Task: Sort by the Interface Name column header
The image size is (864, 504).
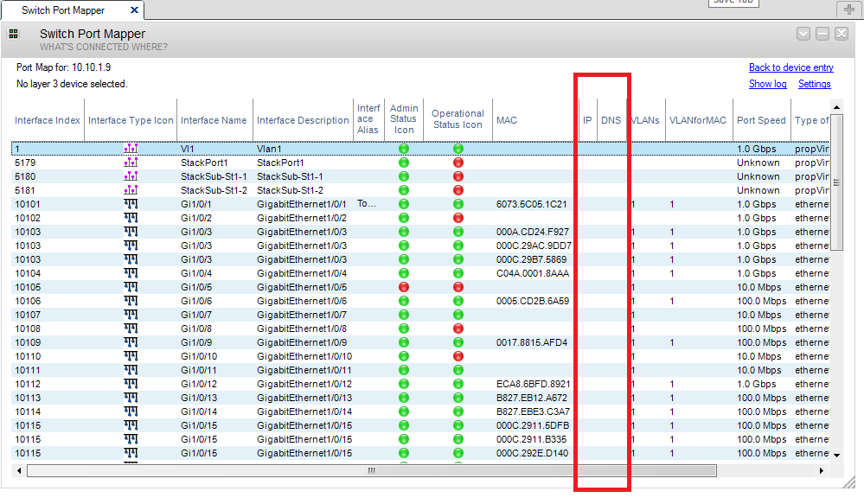Action: (214, 120)
